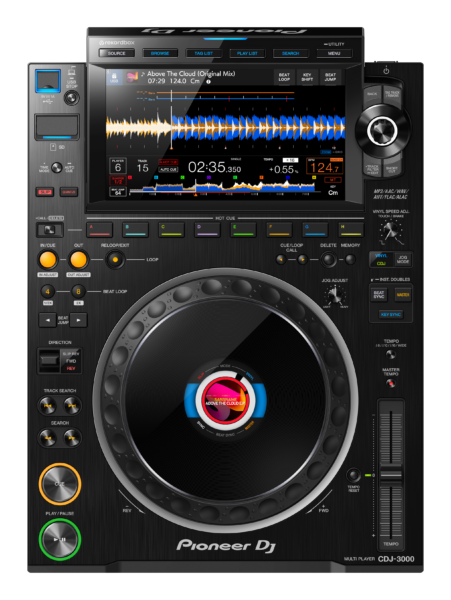Trigger Hot Cue G pad

315,230
